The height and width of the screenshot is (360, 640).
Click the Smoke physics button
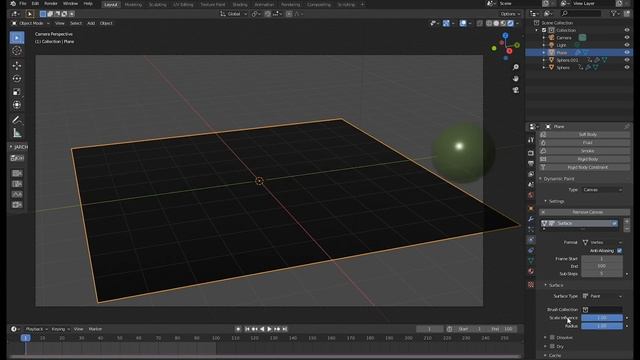pos(584,151)
